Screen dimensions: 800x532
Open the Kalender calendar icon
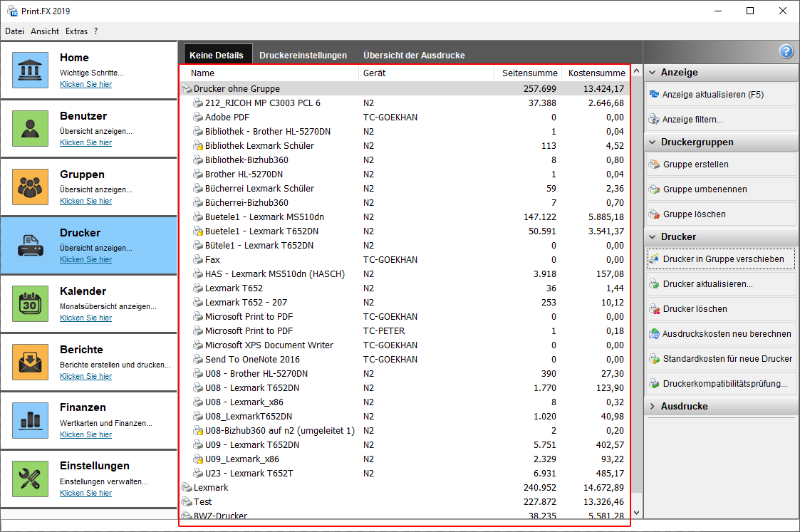(x=30, y=303)
